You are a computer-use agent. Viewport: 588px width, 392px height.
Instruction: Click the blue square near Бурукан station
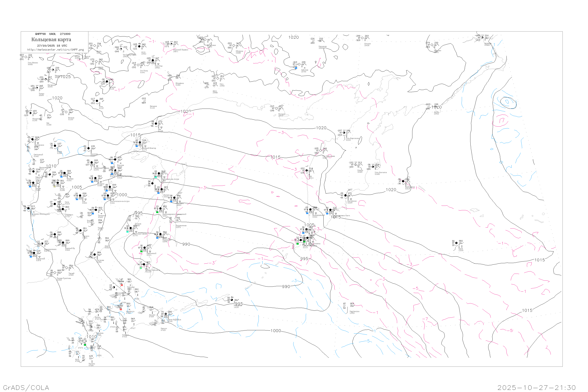(112, 163)
